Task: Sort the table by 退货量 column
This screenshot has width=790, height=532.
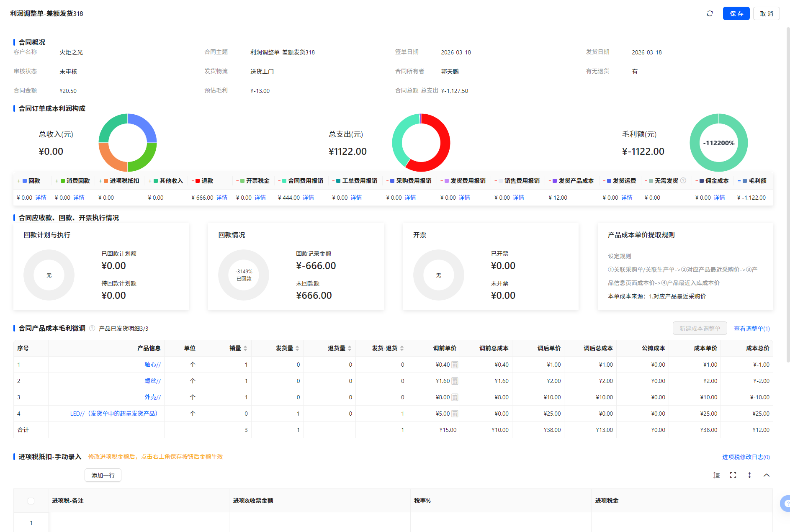Action: pyautogui.click(x=350, y=348)
